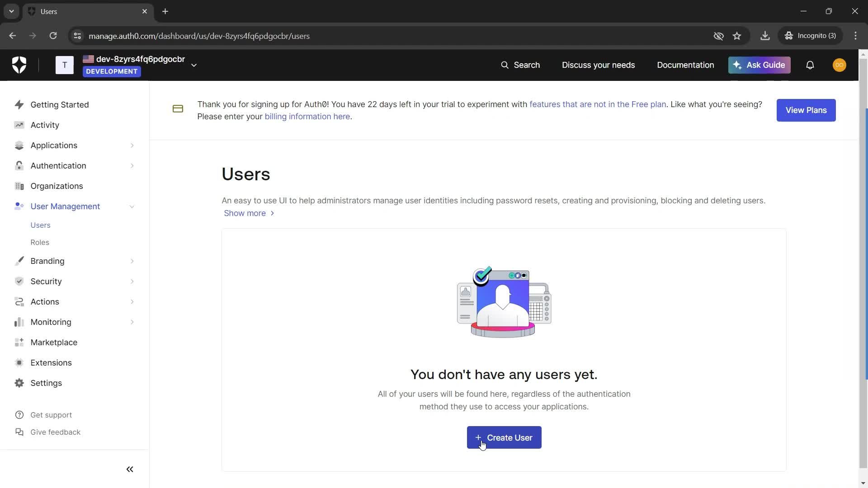Expand the Monitoring submenu chevron

[x=132, y=322]
